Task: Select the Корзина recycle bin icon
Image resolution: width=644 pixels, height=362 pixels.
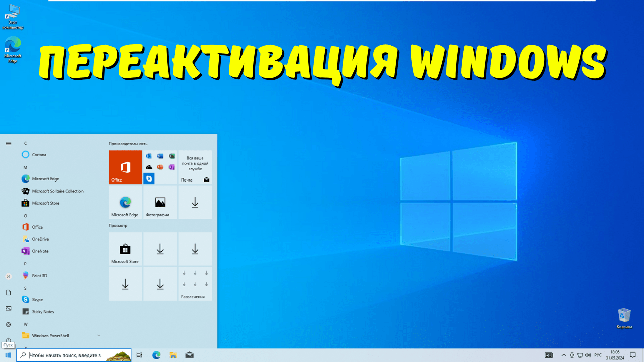Action: [x=624, y=319]
